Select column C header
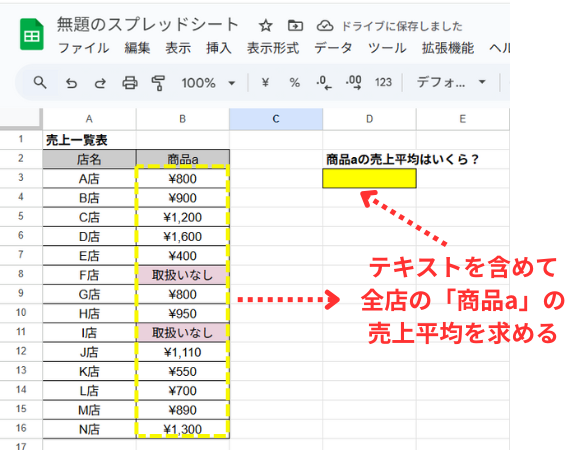584x450 pixels. [276, 119]
